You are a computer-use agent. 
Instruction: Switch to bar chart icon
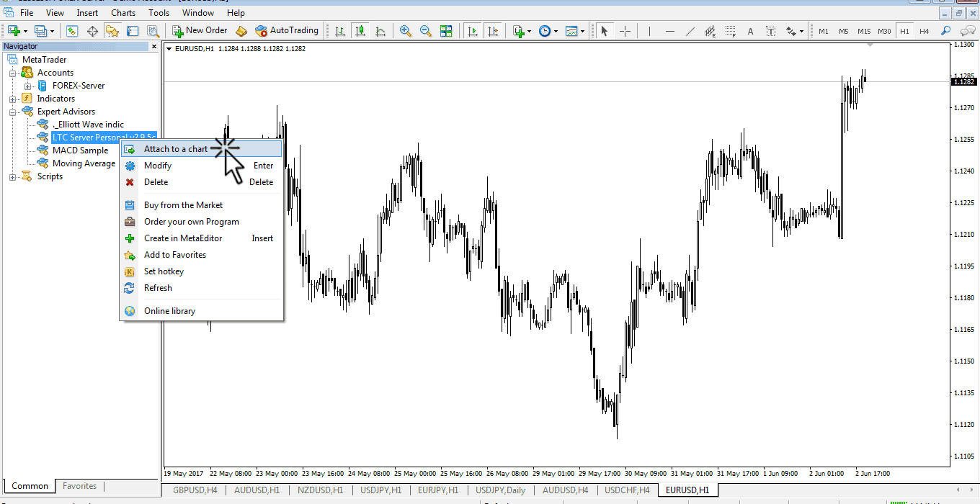tap(340, 31)
